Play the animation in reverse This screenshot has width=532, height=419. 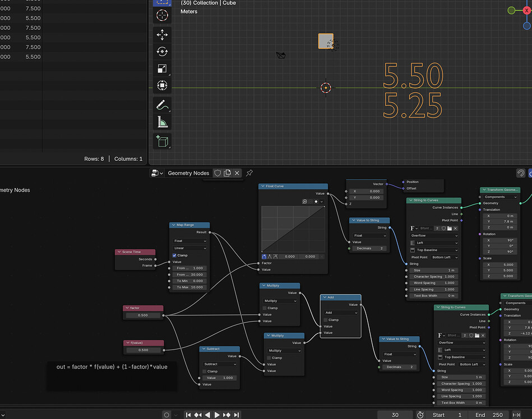[207, 415]
